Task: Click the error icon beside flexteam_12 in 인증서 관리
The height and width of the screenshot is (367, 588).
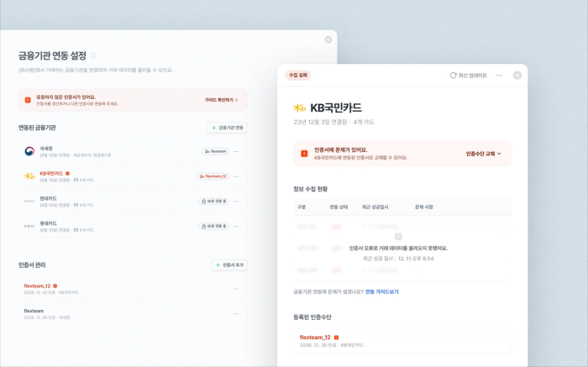Action: pyautogui.click(x=55, y=286)
